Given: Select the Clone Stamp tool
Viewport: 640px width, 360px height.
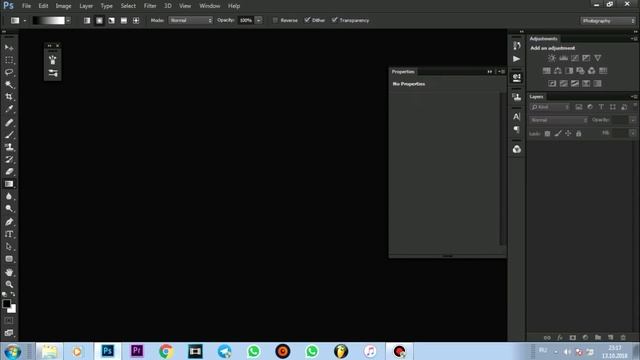Looking at the screenshot, I should [x=9, y=147].
